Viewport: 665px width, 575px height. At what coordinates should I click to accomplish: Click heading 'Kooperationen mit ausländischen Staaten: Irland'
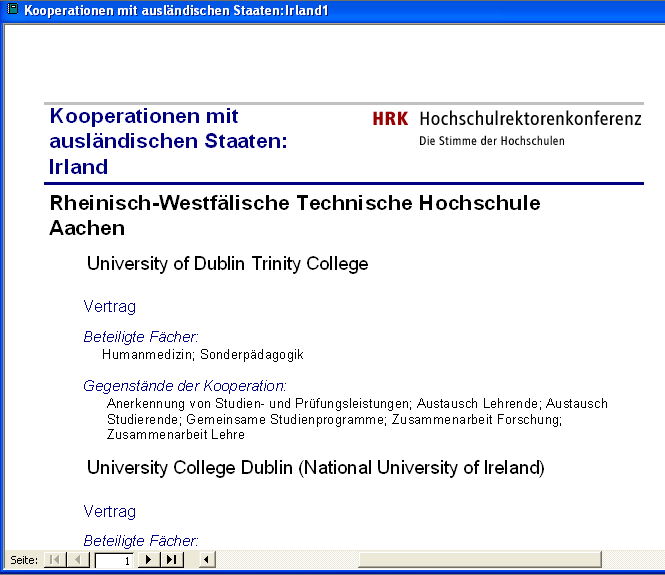coord(168,141)
